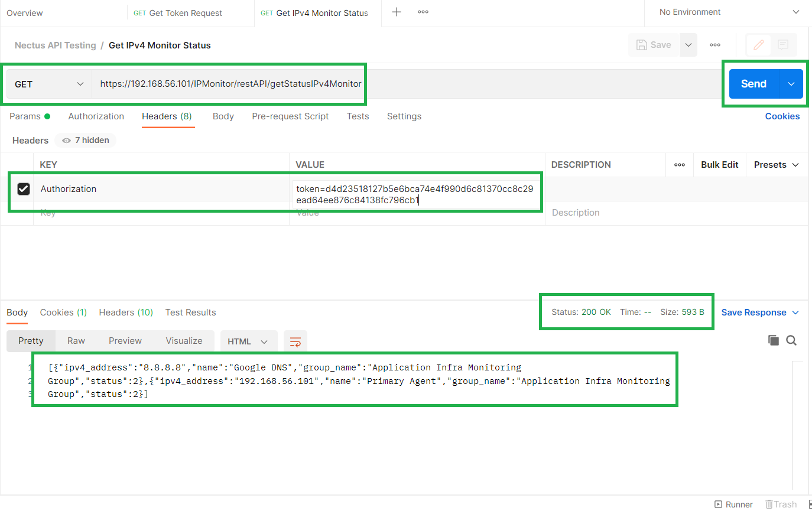The image size is (812, 511).
Task: Select Visualize response view
Action: 184,341
